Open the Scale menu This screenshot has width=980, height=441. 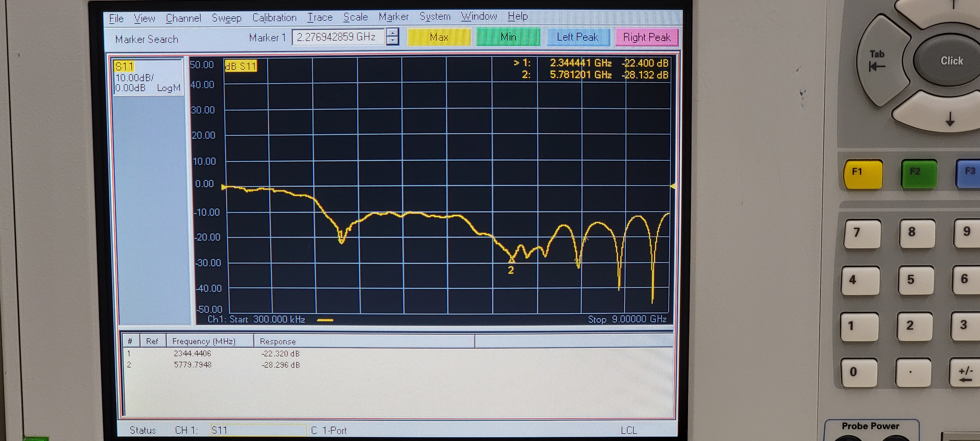(x=355, y=17)
